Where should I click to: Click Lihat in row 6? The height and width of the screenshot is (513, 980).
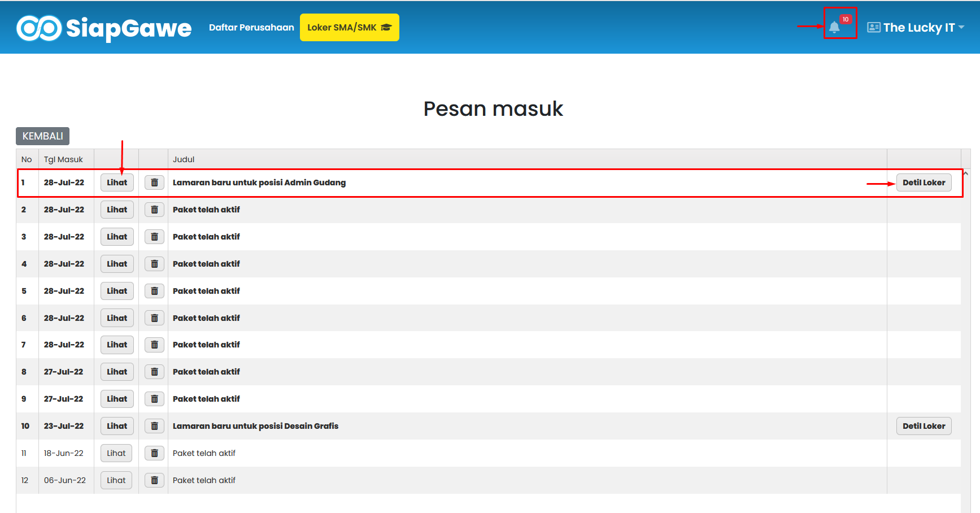pos(117,318)
